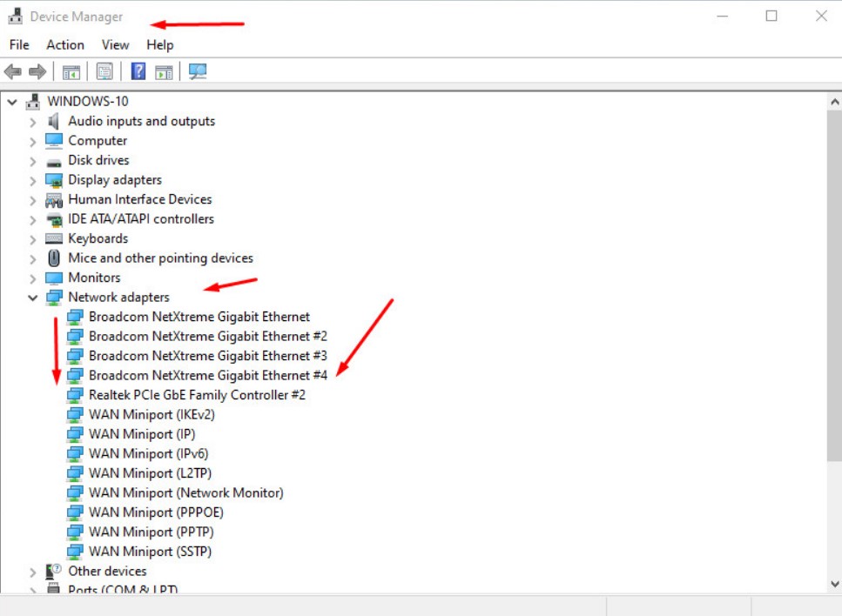Expand IDE ATA/ATAPI controllers

pyautogui.click(x=33, y=220)
